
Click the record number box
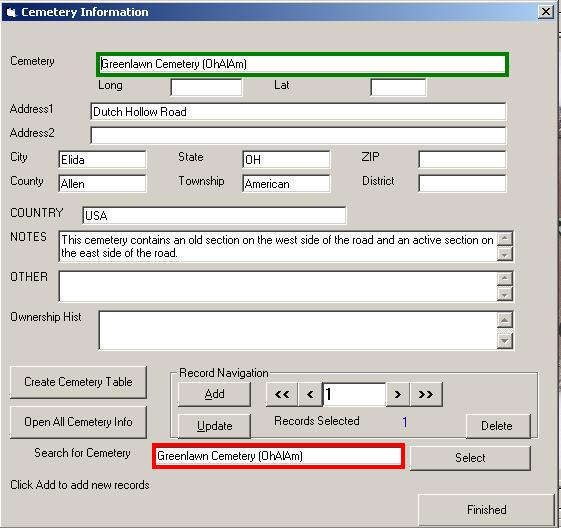tap(354, 394)
